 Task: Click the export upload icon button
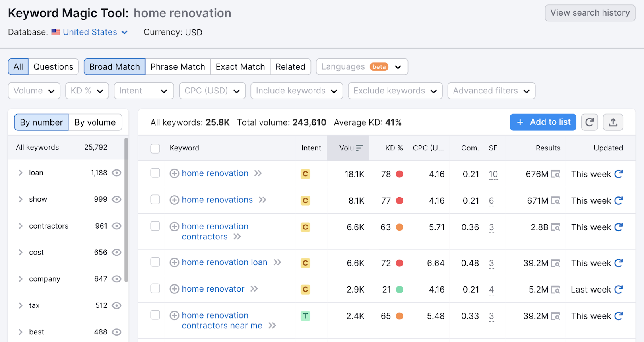coord(613,122)
